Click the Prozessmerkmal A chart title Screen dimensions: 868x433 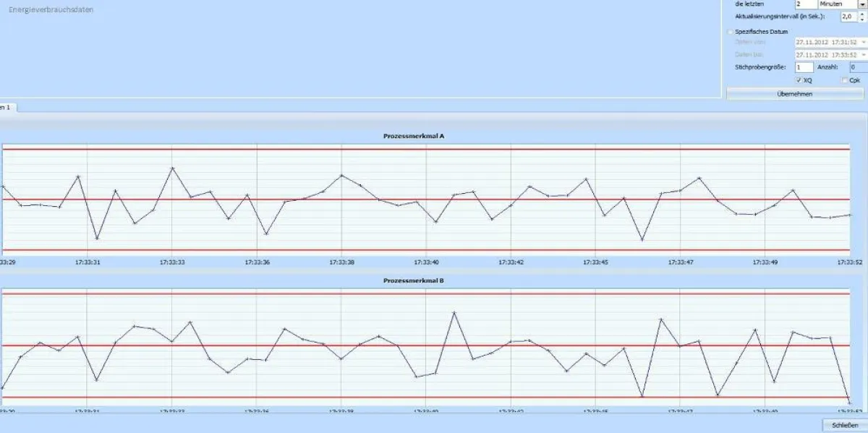pos(413,136)
